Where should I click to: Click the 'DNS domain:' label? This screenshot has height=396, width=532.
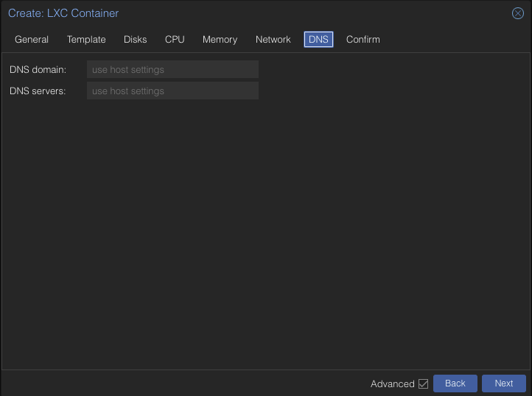38,70
